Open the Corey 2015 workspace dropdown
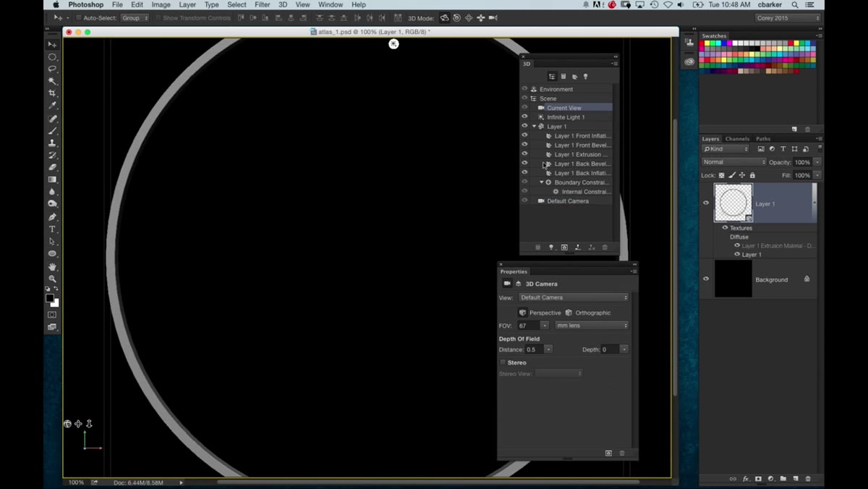Viewport: 868px width, 489px height. pyautogui.click(x=788, y=18)
